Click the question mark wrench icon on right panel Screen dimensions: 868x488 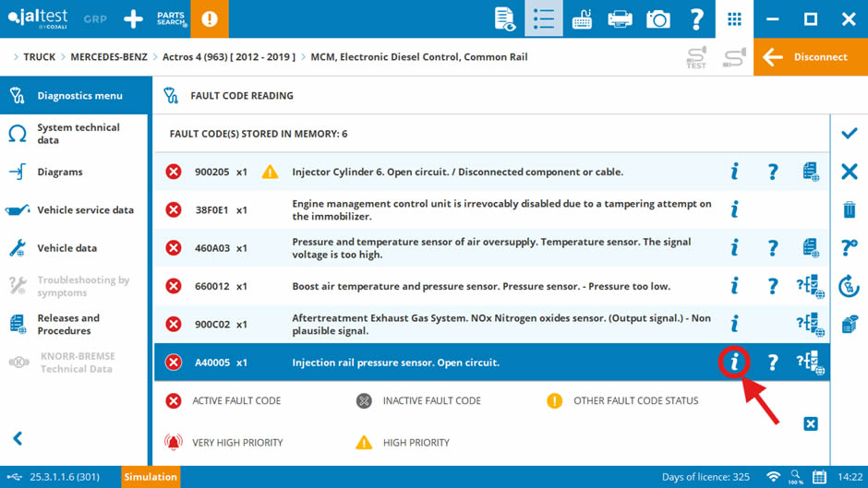(x=850, y=248)
